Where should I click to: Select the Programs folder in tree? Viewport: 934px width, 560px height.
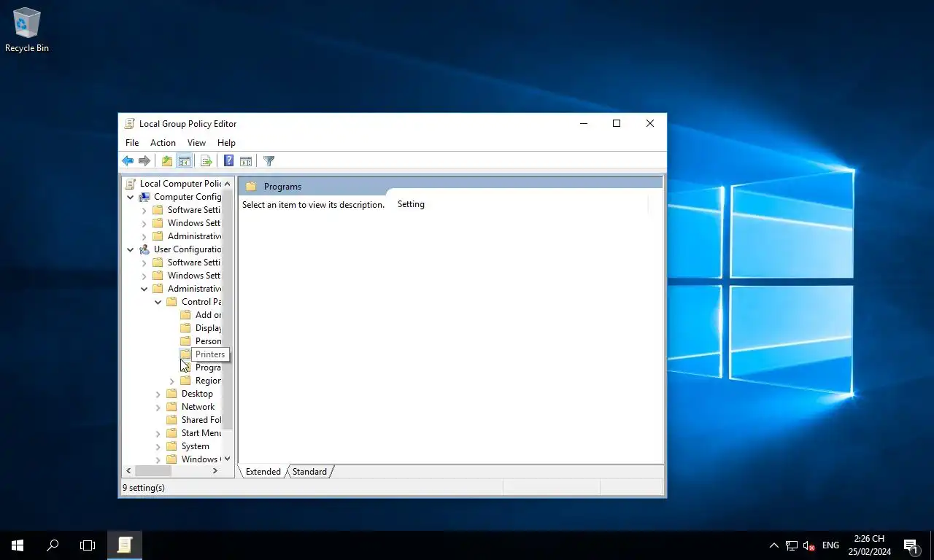201,367
